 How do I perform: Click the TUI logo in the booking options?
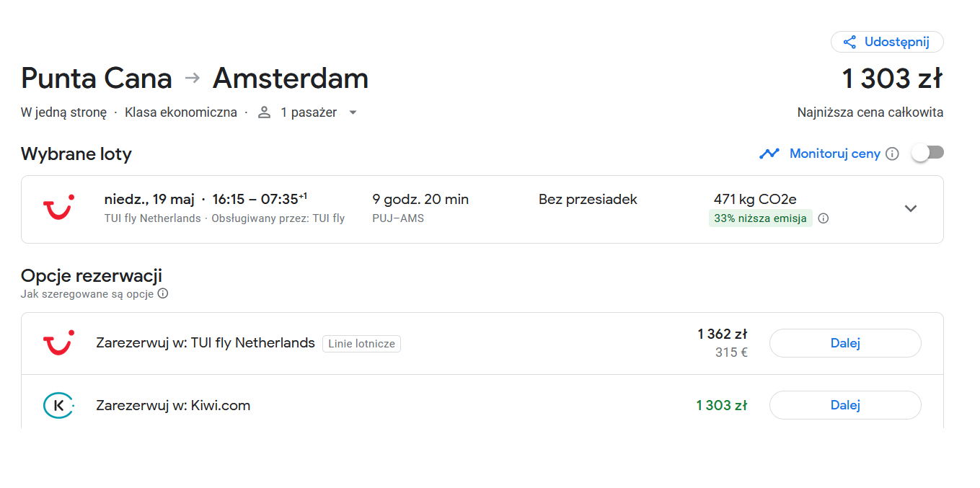point(58,343)
